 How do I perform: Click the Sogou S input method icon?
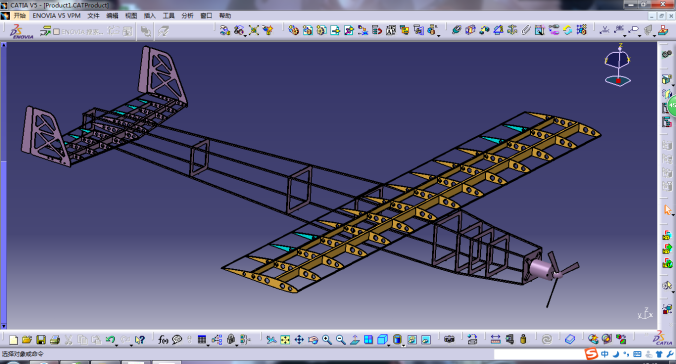pyautogui.click(x=591, y=354)
